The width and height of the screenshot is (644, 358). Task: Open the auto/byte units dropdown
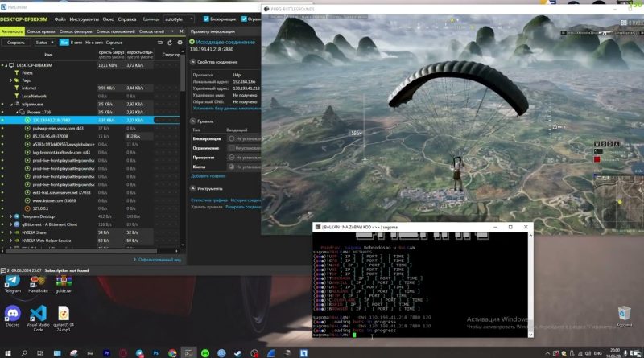[x=179, y=19]
